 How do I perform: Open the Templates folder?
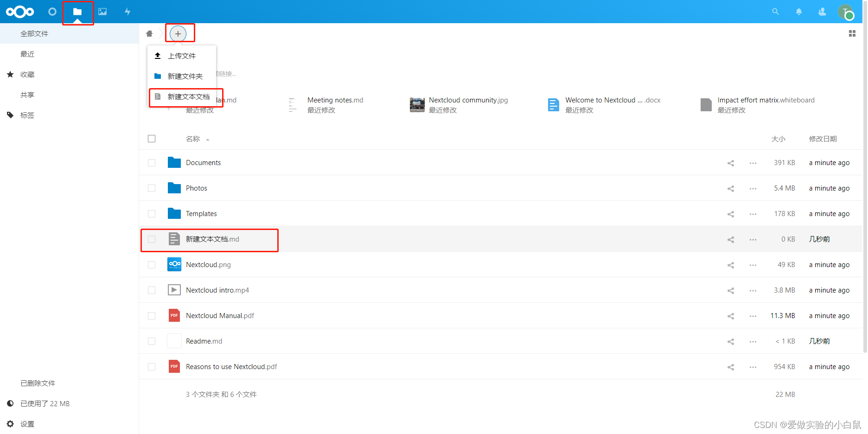[x=201, y=214]
